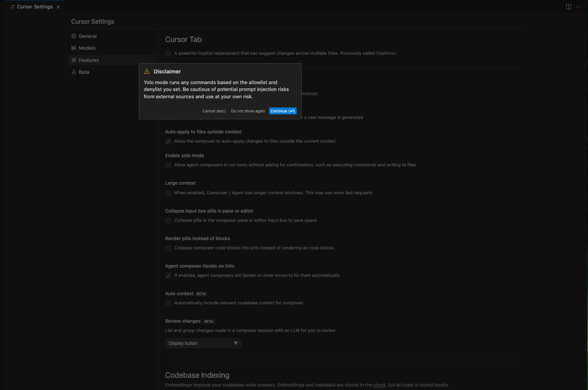Close the Cursor Settings tab
The image size is (588, 390).
click(x=58, y=7)
